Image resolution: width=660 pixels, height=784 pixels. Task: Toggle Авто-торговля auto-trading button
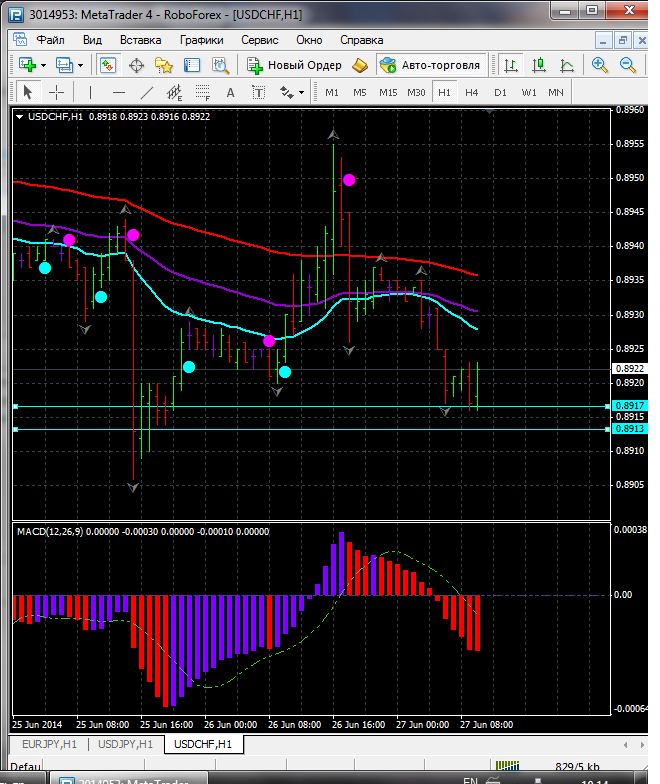tap(430, 65)
